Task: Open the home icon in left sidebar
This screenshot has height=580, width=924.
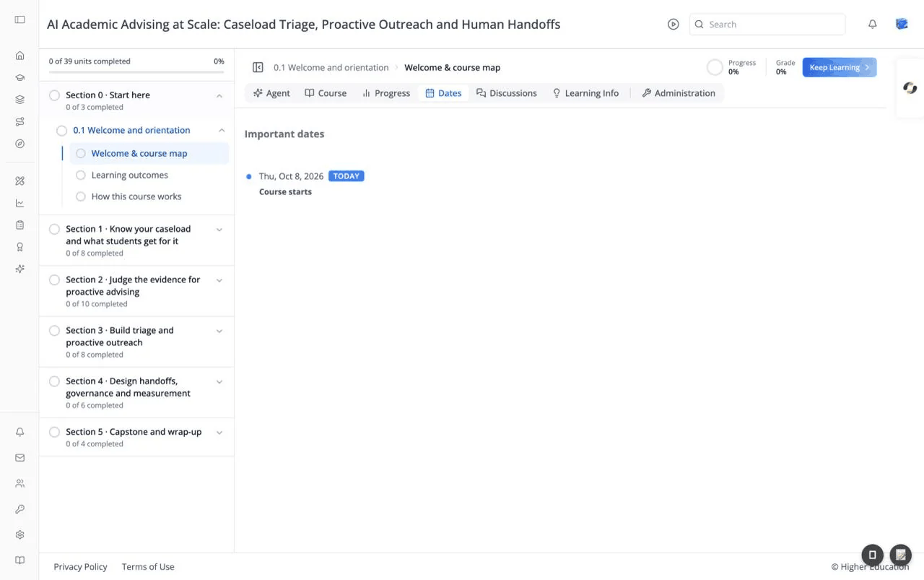Action: [19, 56]
